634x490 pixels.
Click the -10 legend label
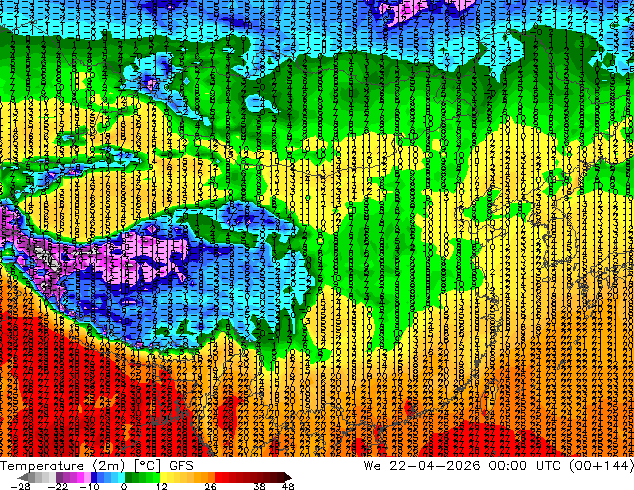(89, 486)
